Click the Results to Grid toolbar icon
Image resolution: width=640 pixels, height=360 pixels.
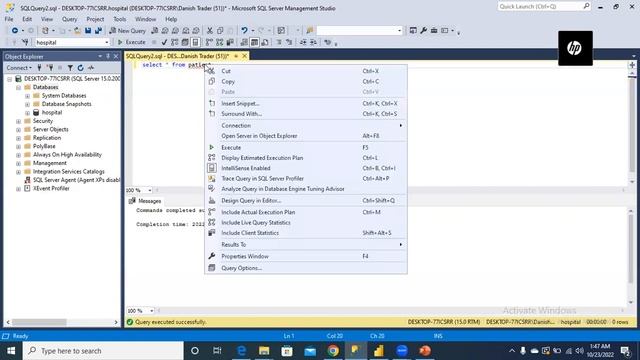pos(254,42)
